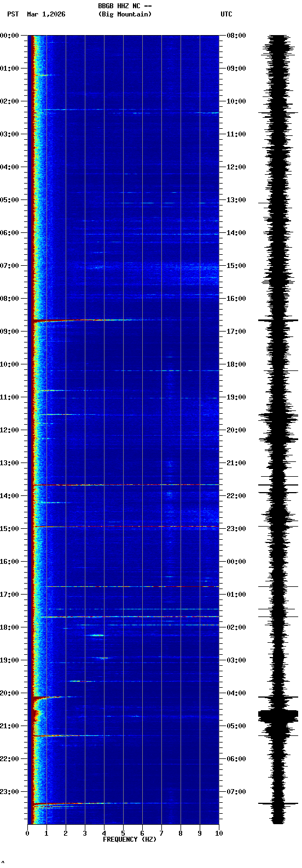
Task: Click the UTC time label 19:00
Action: pos(236,397)
